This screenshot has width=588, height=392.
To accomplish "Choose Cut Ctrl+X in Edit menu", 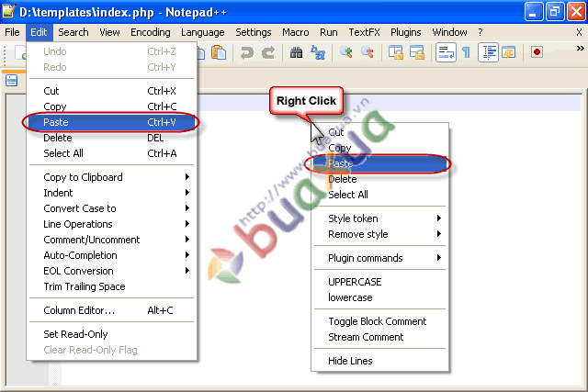I will [x=112, y=91].
